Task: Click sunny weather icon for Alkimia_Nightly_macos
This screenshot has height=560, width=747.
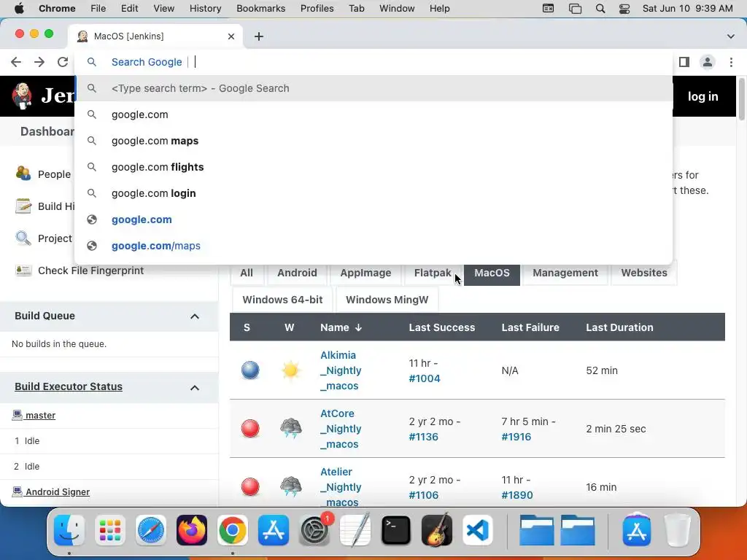Action: coord(290,370)
